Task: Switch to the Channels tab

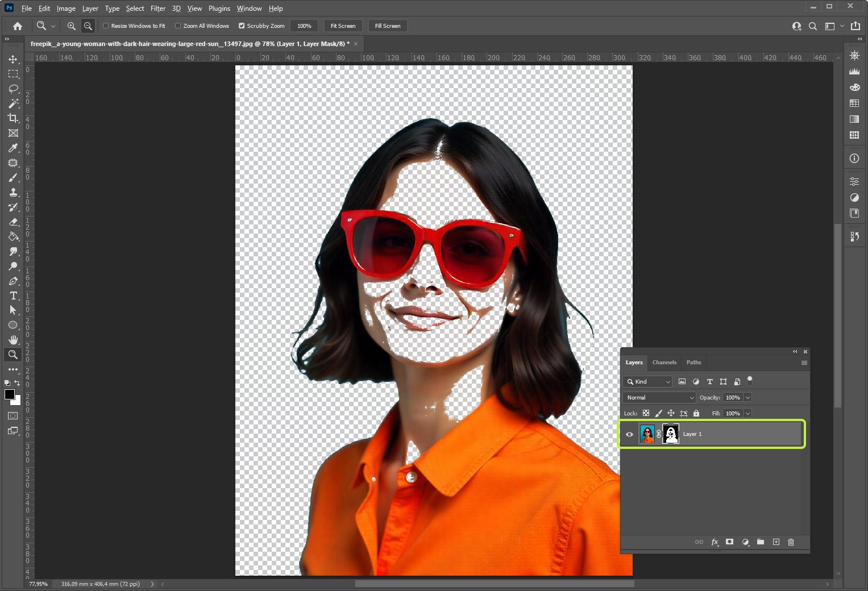Action: (x=664, y=363)
